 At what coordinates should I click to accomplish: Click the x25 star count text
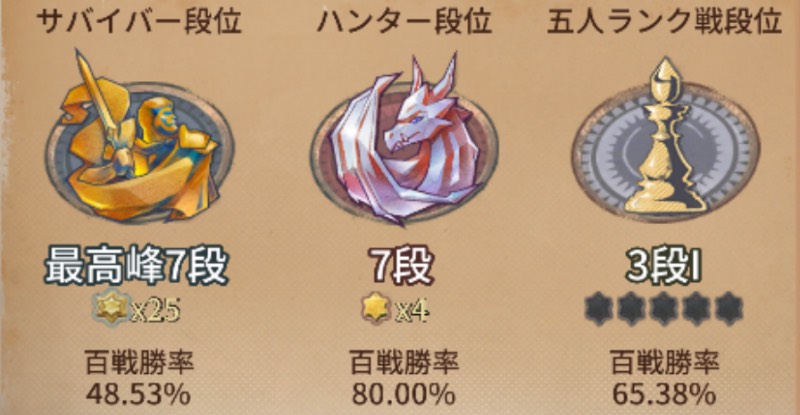tap(155, 310)
